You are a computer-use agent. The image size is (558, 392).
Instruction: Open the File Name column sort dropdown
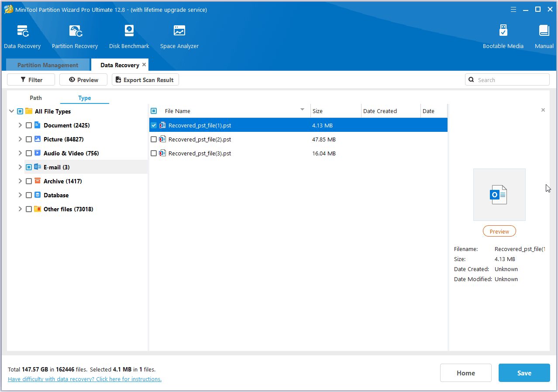[x=302, y=110]
